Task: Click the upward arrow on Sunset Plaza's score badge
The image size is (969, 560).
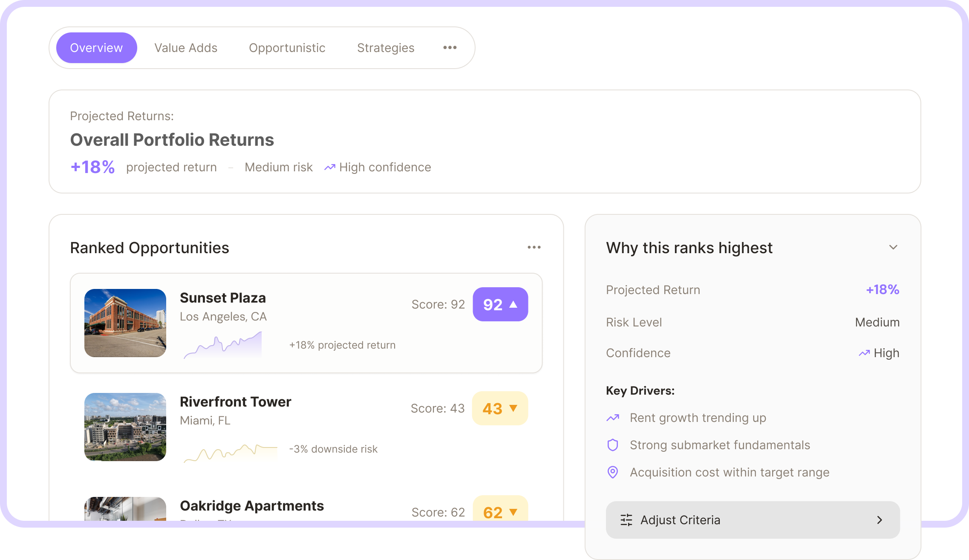Action: [513, 304]
